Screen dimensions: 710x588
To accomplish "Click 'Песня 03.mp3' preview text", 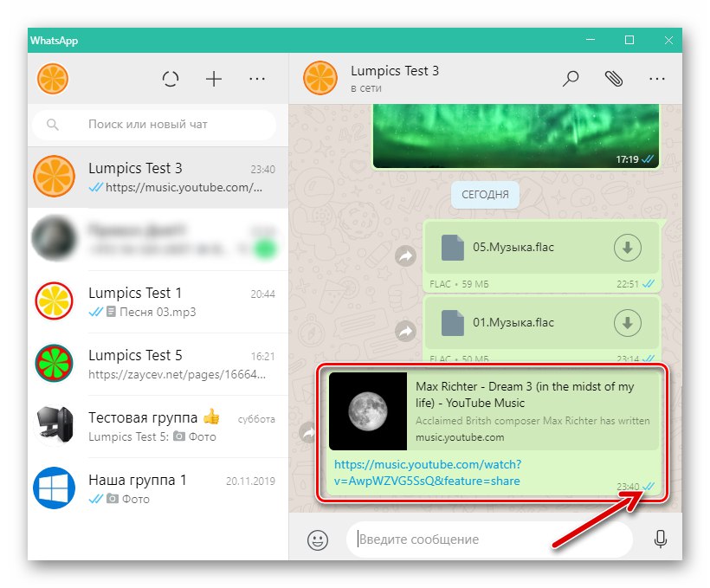I will 158,312.
